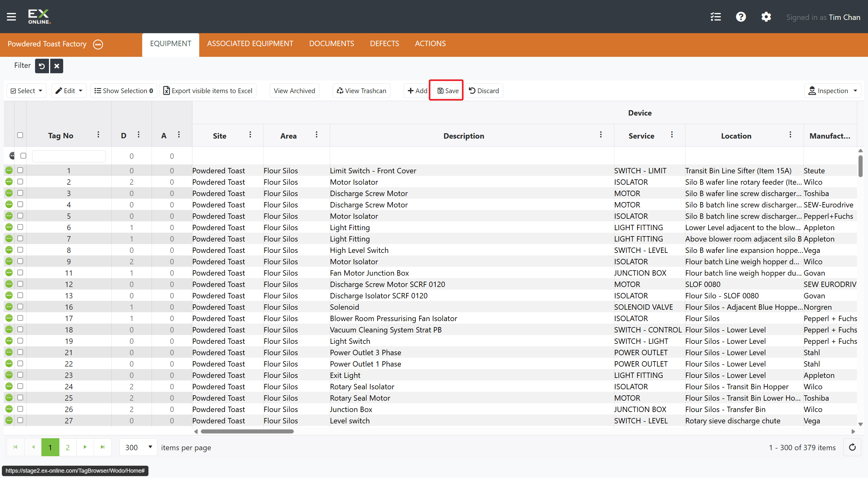Open the task checklist icon

715,17
